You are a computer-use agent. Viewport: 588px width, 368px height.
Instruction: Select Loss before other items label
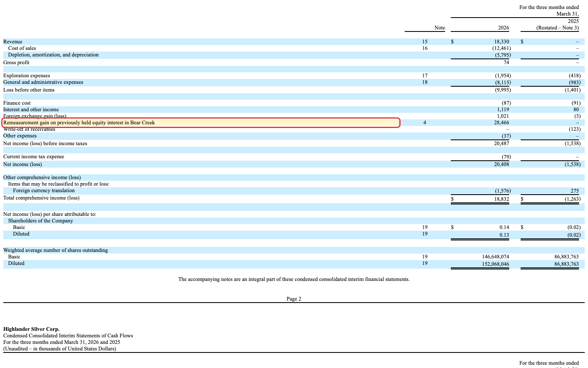pos(29,90)
